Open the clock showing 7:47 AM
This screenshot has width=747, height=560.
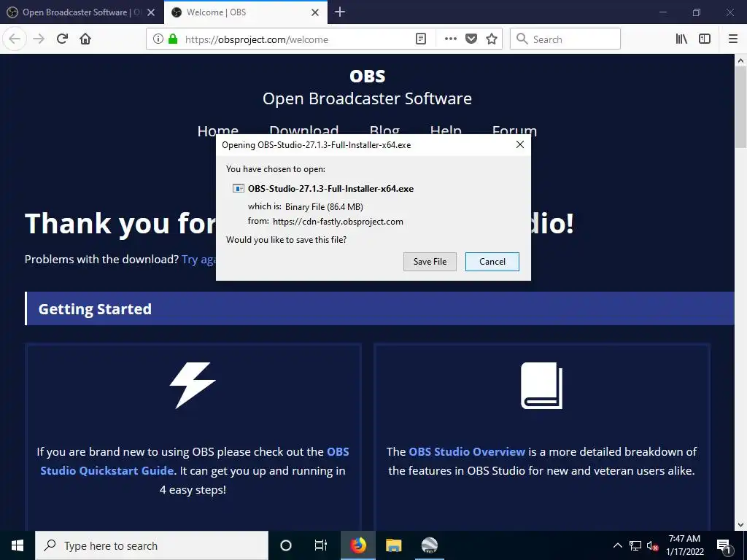[684, 545]
